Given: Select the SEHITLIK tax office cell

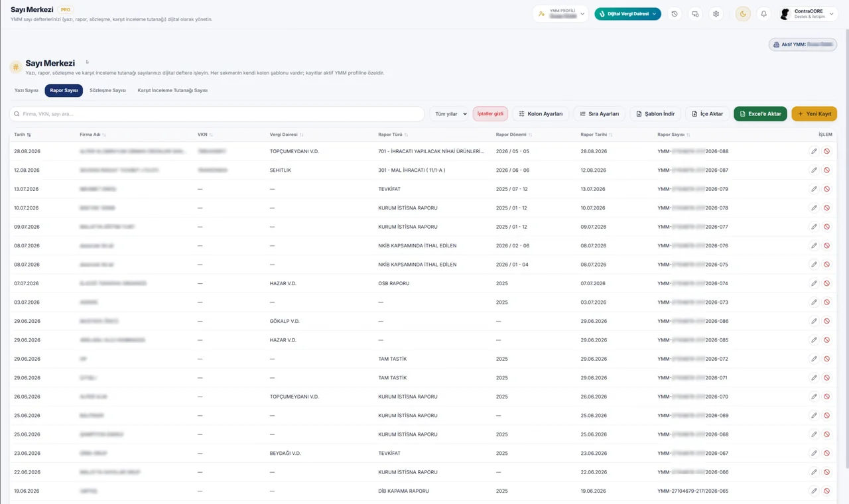Looking at the screenshot, I should point(281,170).
